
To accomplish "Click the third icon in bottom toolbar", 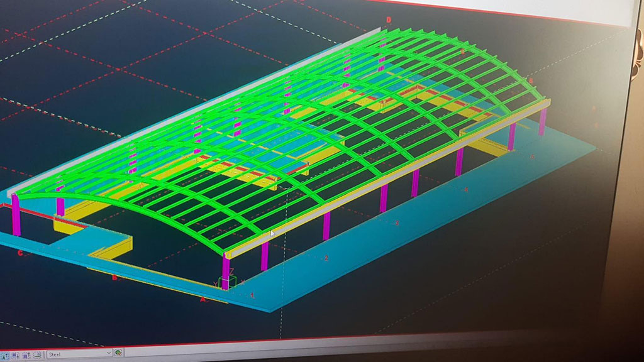I will click(25, 354).
